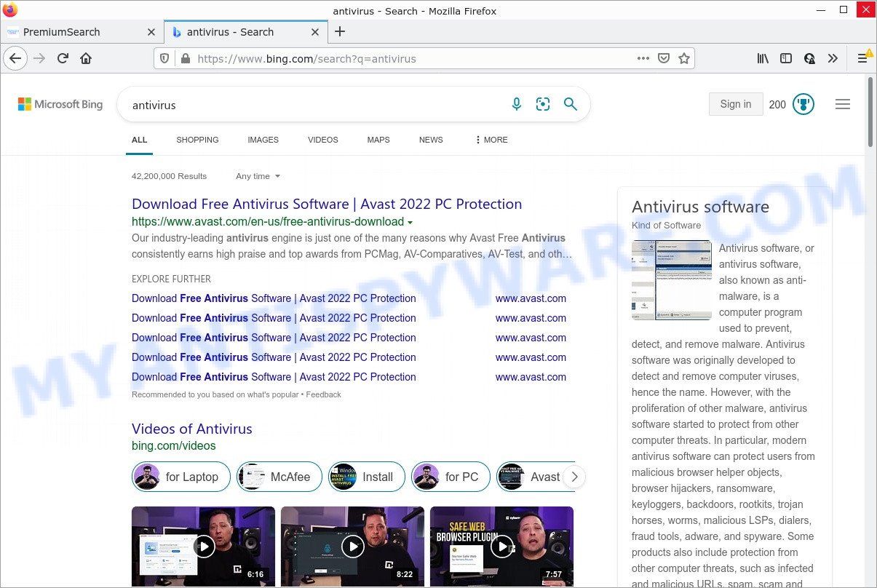Open Antivirus software panel thumbnail image
The width and height of the screenshot is (877, 588).
[x=672, y=280]
